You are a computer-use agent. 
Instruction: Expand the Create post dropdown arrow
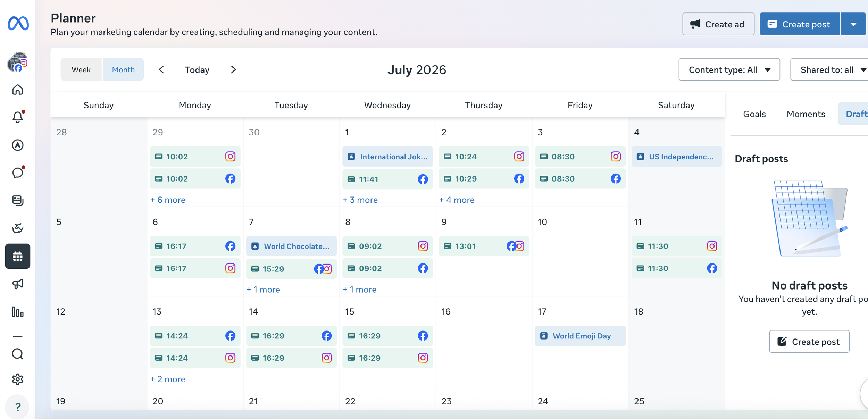pyautogui.click(x=853, y=24)
